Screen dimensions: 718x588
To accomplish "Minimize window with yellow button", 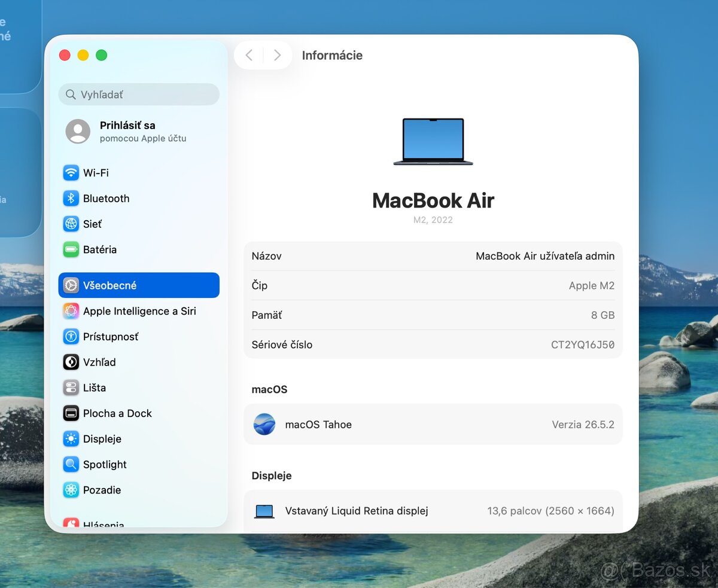I will click(83, 55).
